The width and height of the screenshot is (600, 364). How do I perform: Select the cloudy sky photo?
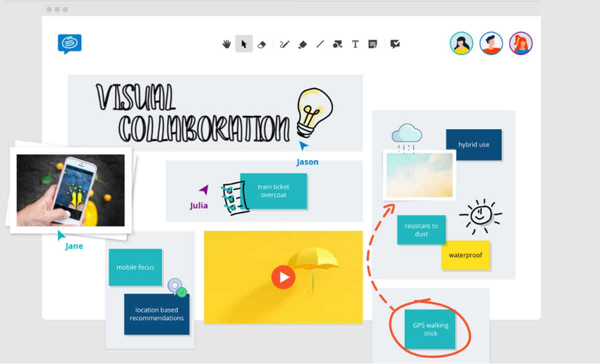(x=419, y=175)
